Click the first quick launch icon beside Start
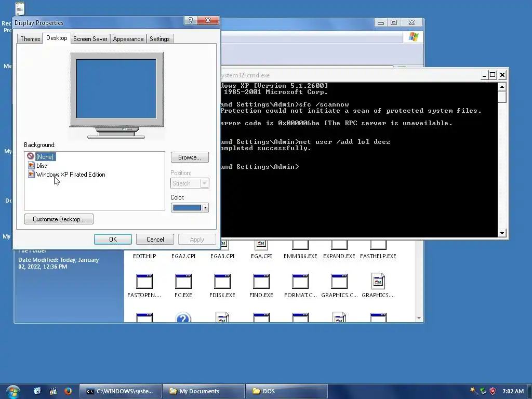The height and width of the screenshot is (399, 532). [37, 391]
